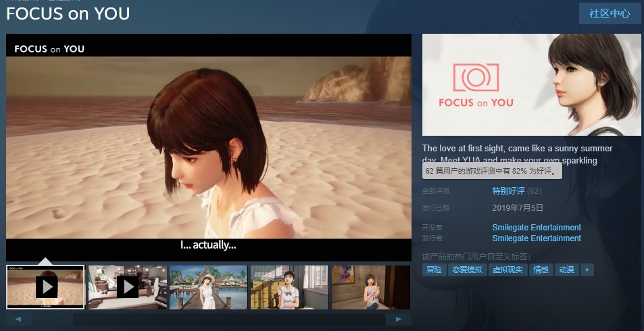Click the main trailer video player
This screenshot has height=331, width=644.
pos(209,147)
